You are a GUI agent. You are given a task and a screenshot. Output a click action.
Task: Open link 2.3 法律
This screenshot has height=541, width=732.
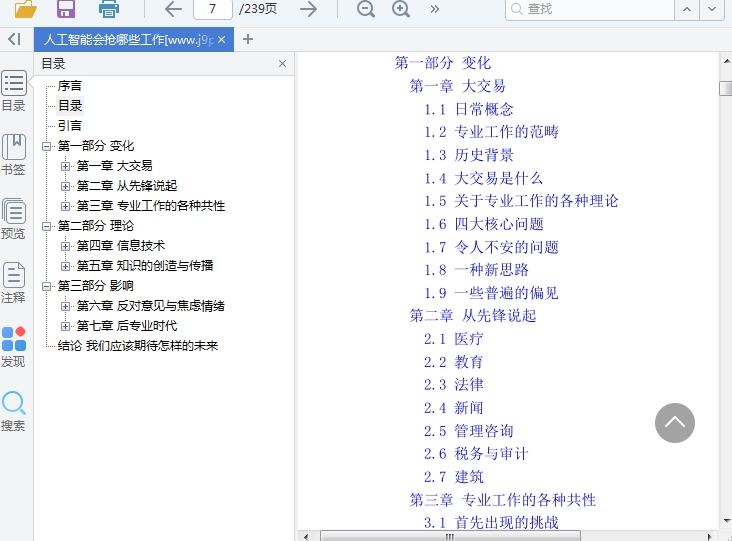click(453, 385)
